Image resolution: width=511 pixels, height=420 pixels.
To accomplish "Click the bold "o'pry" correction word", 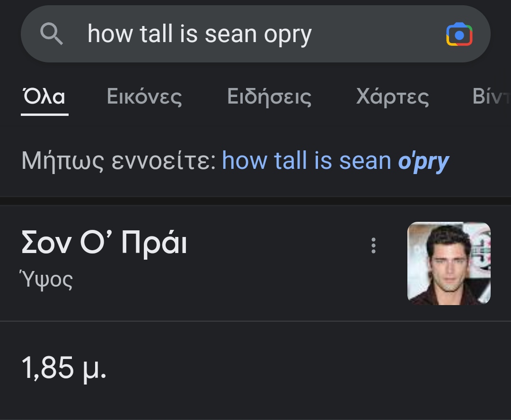I will tap(423, 161).
